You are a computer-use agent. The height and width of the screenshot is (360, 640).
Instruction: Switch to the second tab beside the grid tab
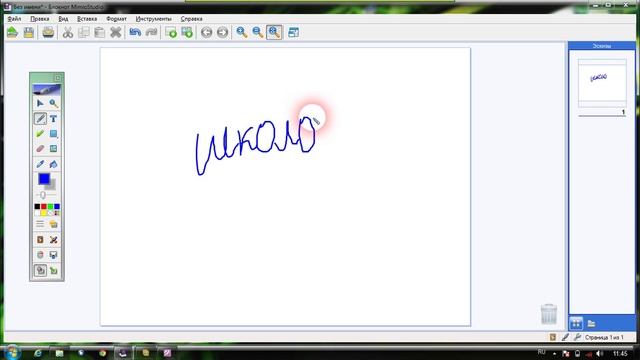point(591,324)
